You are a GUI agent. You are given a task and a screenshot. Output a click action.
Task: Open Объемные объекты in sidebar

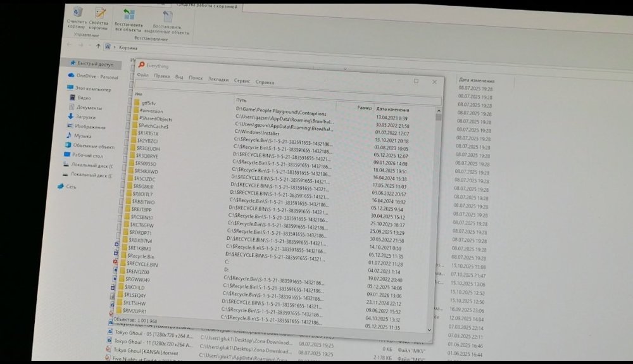(90, 146)
